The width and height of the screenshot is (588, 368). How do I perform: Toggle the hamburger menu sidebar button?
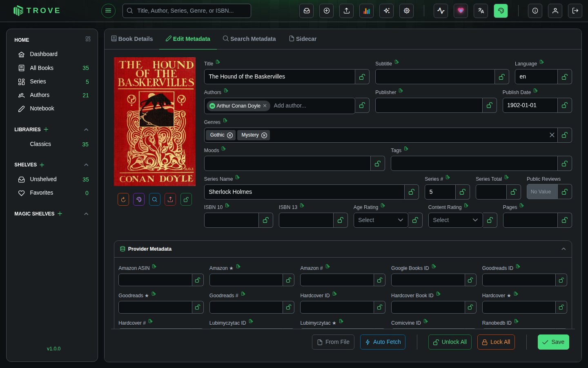108,11
